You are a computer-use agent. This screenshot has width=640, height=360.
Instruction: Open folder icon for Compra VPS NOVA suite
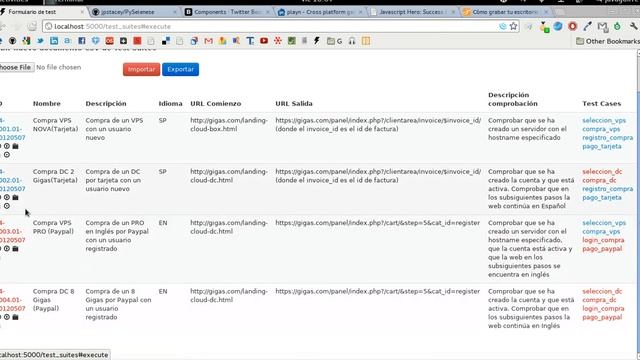(x=16, y=146)
